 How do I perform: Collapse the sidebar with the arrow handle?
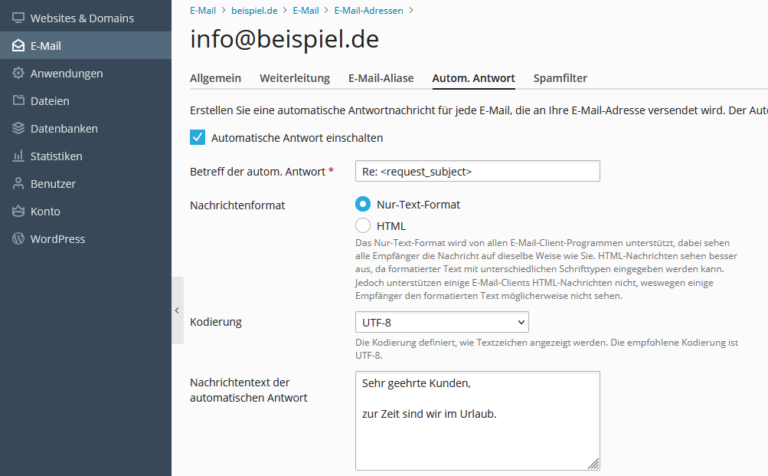tap(177, 311)
